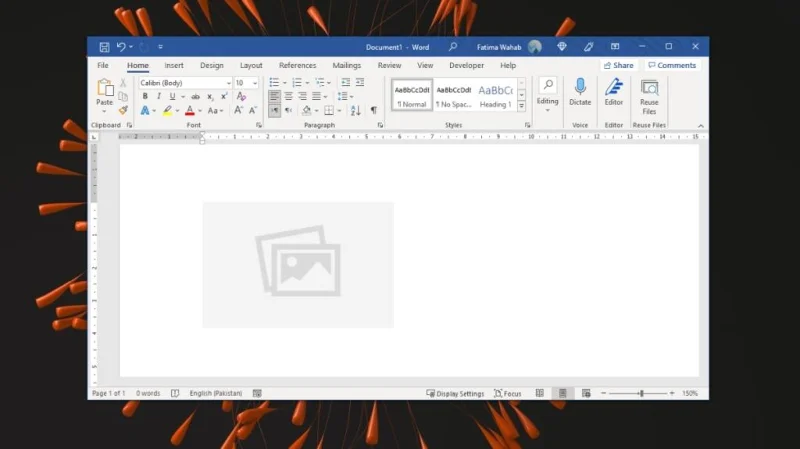
Task: Apply the Heading 1 style
Action: coord(495,95)
